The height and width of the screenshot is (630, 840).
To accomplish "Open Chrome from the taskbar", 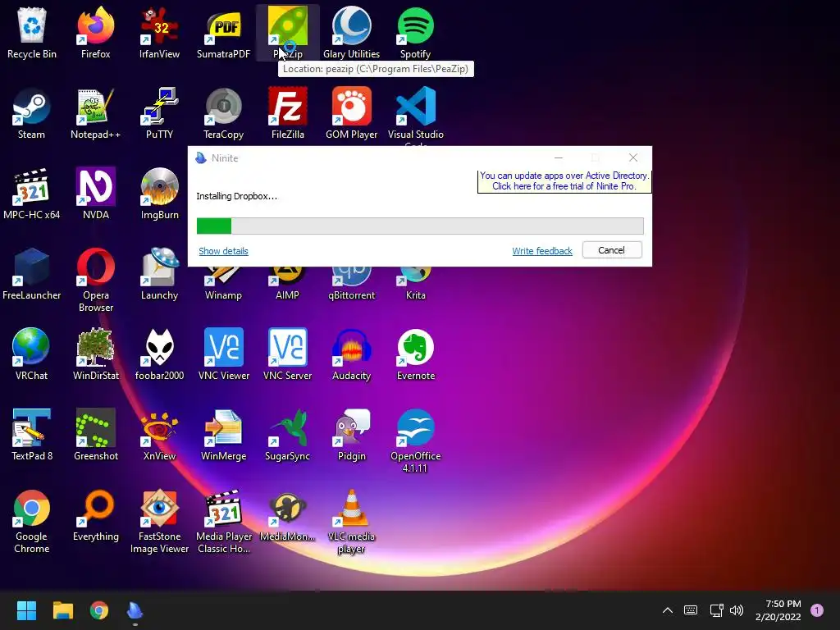I will click(x=99, y=610).
